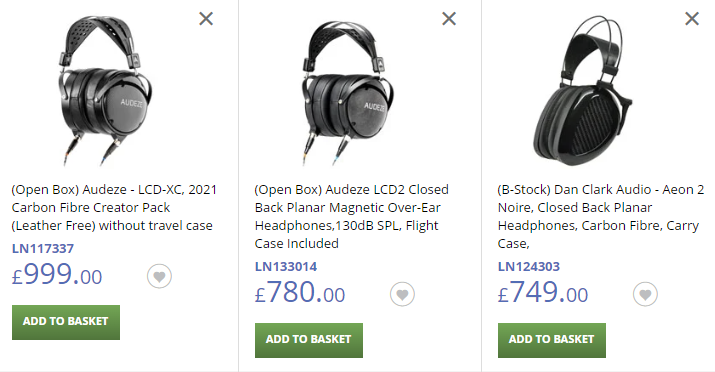Click the £749.00 price
The height and width of the screenshot is (372, 715).
coord(543,292)
